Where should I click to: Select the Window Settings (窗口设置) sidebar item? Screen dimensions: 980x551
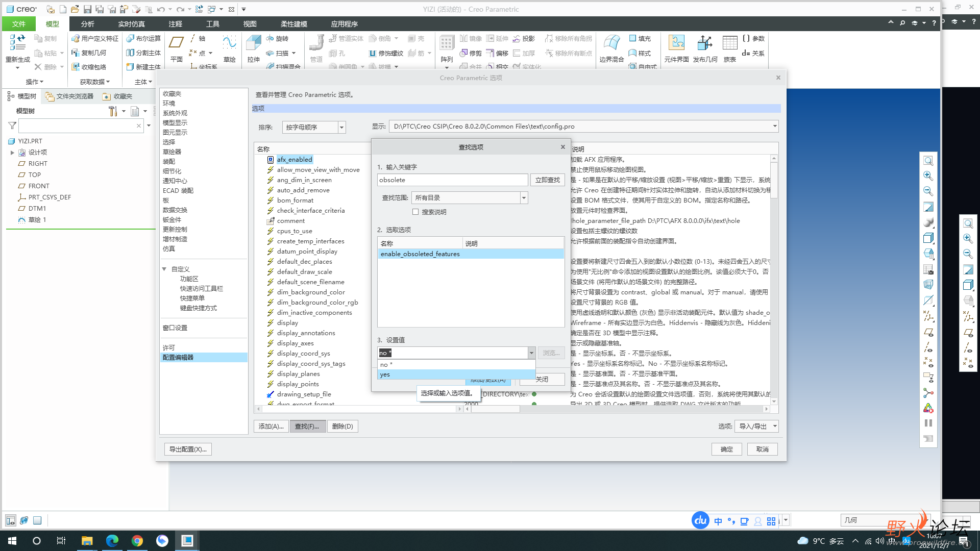(x=175, y=328)
